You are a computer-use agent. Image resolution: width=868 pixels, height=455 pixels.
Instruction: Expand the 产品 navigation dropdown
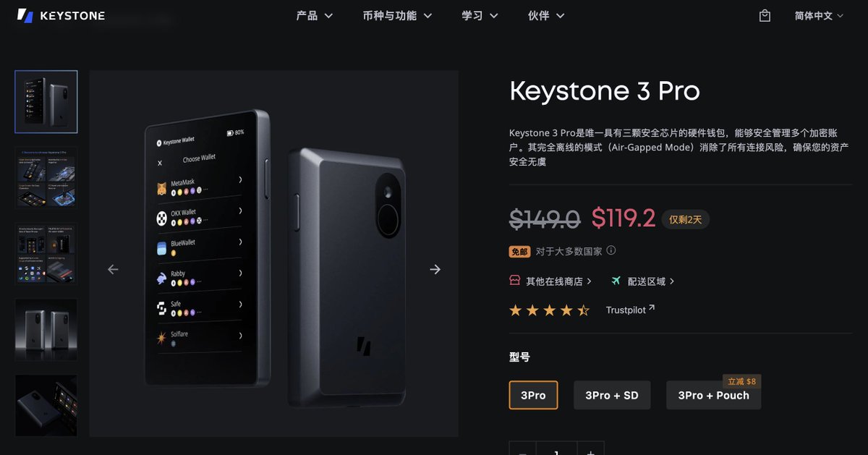[315, 15]
